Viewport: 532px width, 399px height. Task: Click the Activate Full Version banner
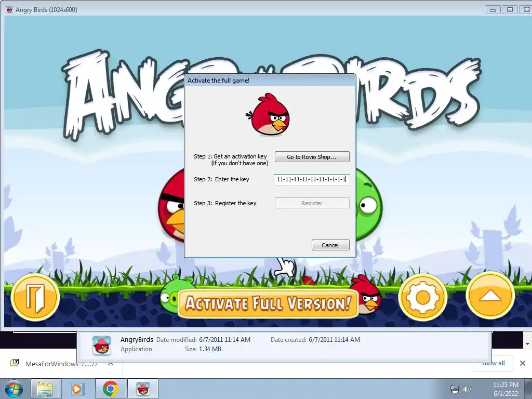[268, 303]
